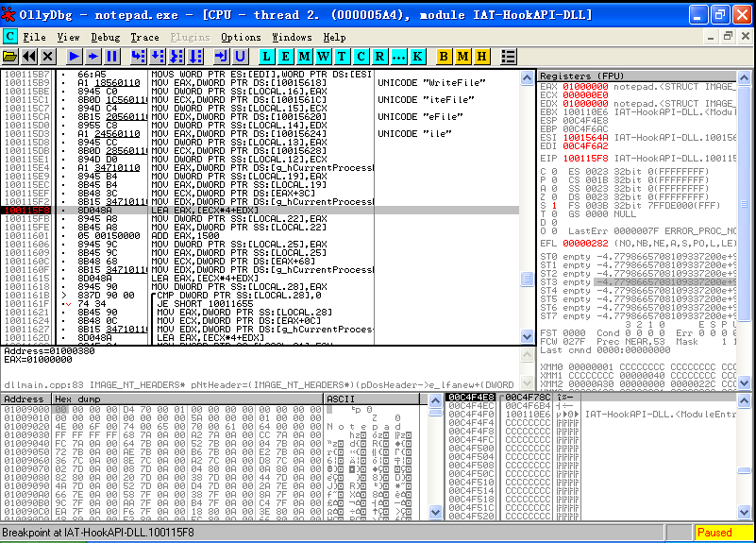Click the Registers (FPU) header button

(x=637, y=76)
